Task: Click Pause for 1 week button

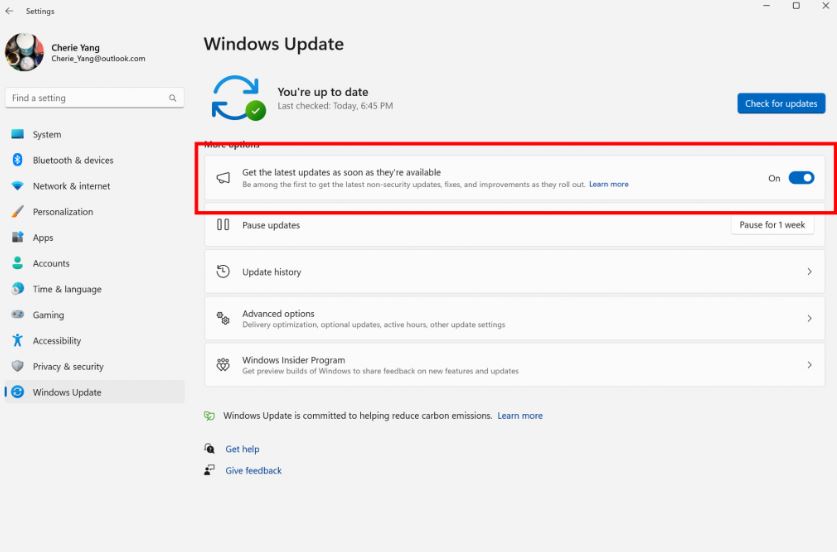Action: (x=771, y=225)
